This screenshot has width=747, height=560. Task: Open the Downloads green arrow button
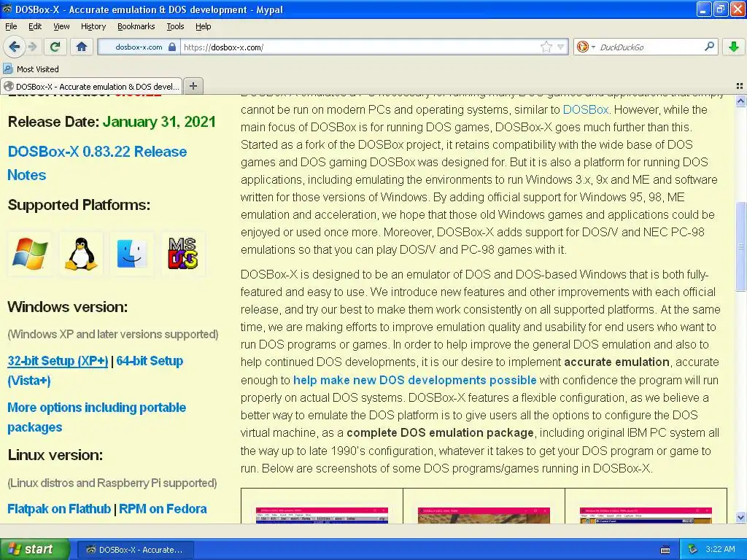[x=734, y=47]
